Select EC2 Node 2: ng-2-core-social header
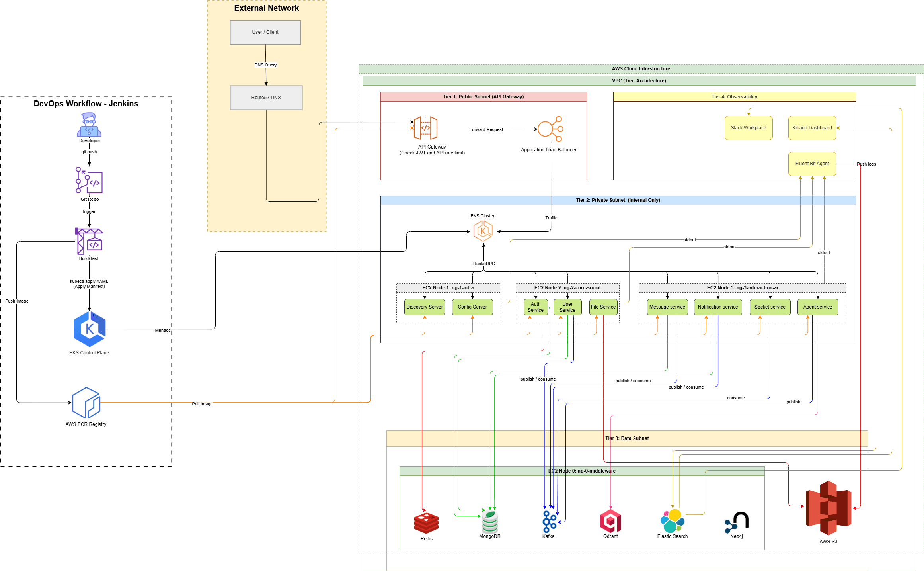The width and height of the screenshot is (924, 571). click(x=567, y=288)
